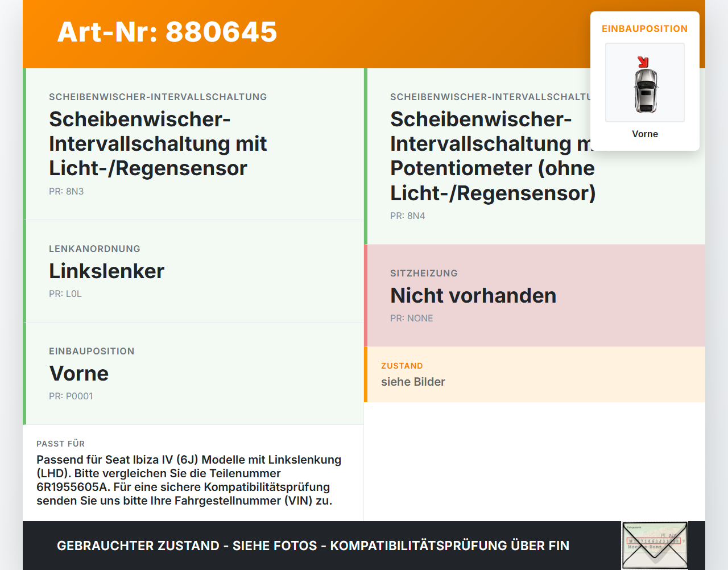
Task: Click the 'SITZHEIZUNG' label
Action: [424, 273]
